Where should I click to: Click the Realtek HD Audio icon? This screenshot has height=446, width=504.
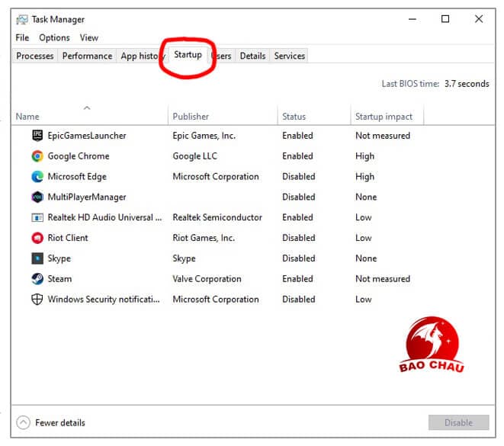point(37,217)
